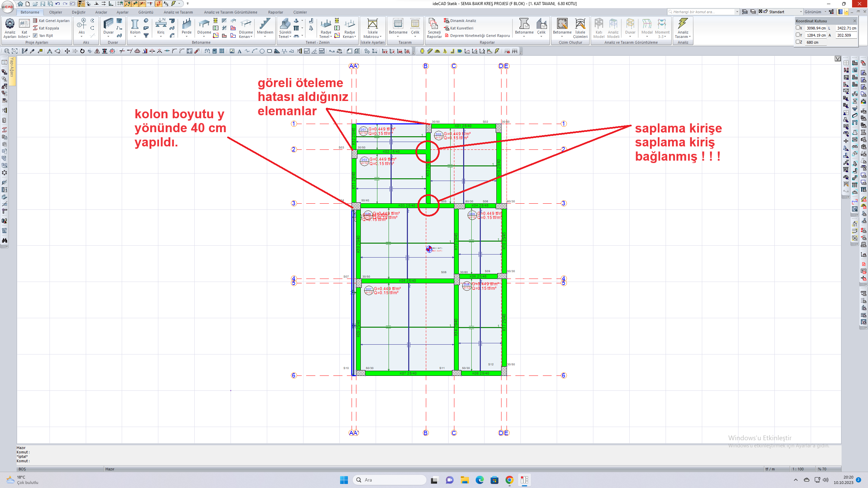This screenshot has width=868, height=488.
Task: Select Radye Temel tool
Action: [x=325, y=28]
